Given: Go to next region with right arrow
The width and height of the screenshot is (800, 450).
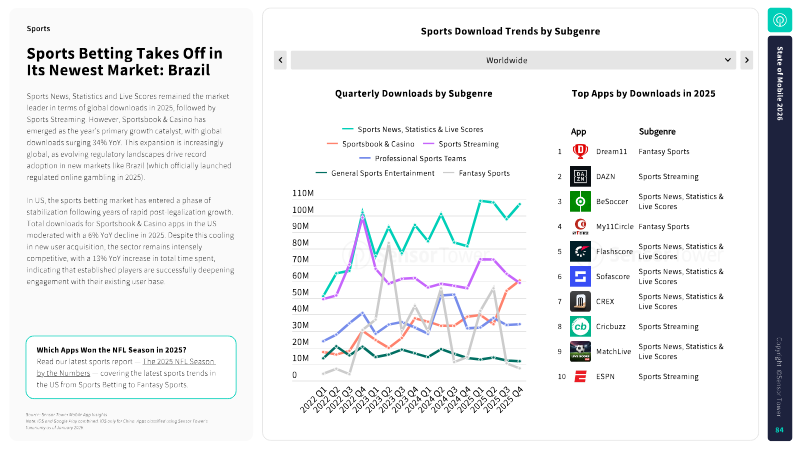Looking at the screenshot, I should (747, 61).
